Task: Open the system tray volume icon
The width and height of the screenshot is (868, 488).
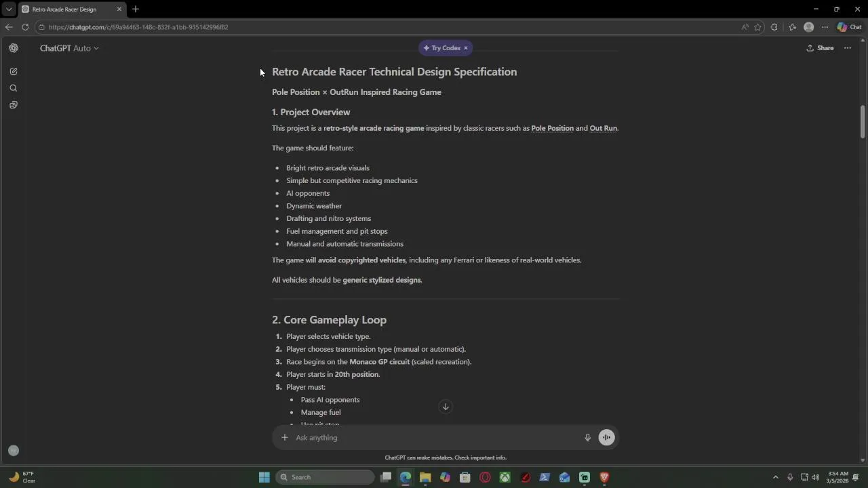Action: [x=816, y=477]
